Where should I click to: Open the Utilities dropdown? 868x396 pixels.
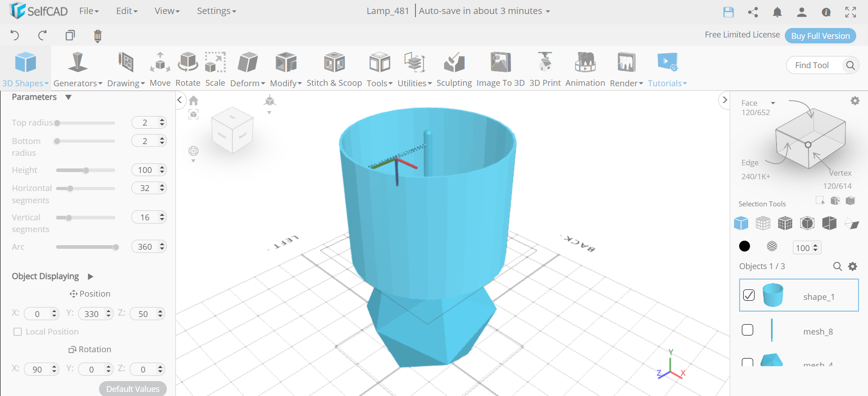tap(415, 69)
